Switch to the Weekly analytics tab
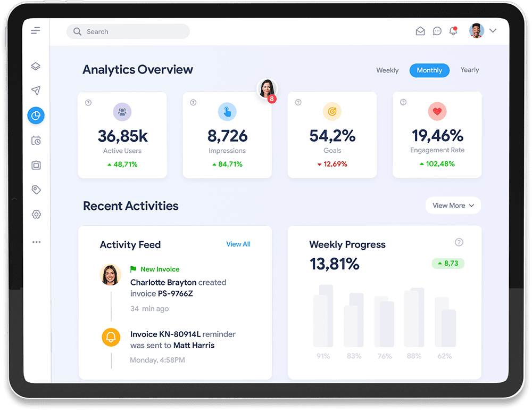Viewport: 532px width, 410px height. (x=387, y=70)
